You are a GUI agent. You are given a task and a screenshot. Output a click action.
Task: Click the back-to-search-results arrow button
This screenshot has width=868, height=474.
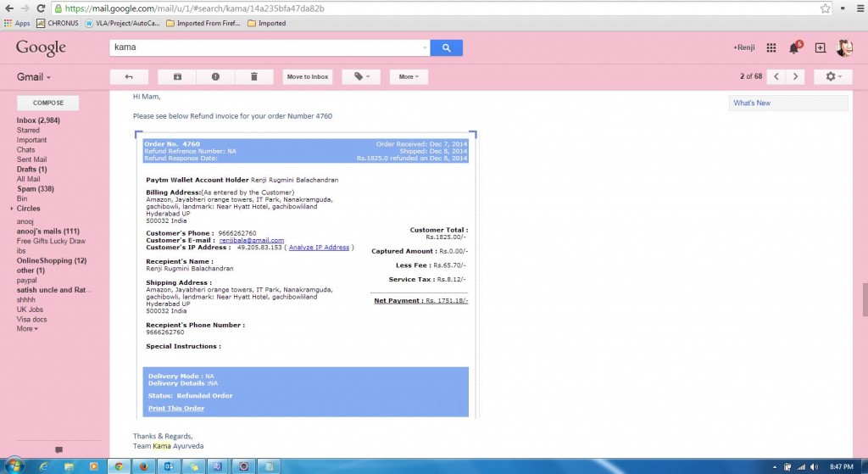[x=129, y=77]
